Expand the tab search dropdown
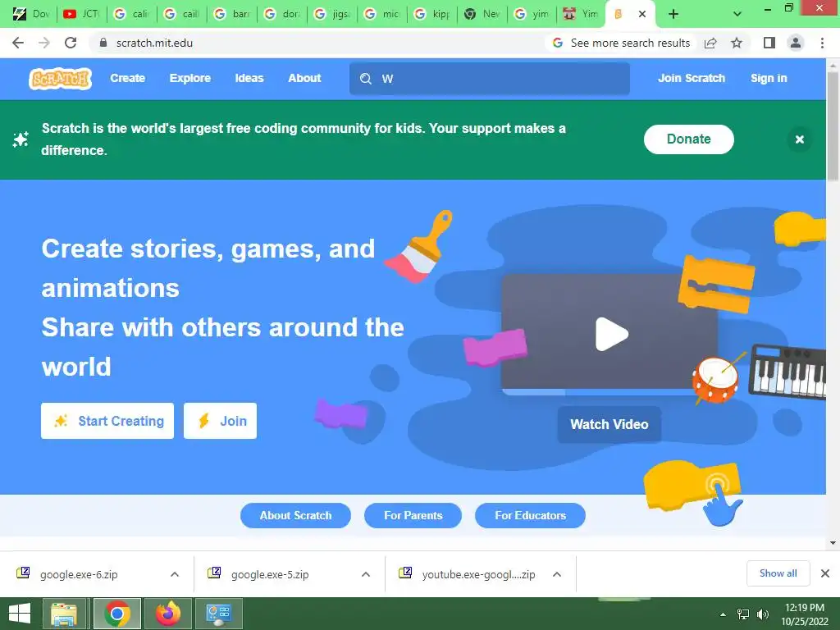The width and height of the screenshot is (840, 630). click(x=737, y=14)
